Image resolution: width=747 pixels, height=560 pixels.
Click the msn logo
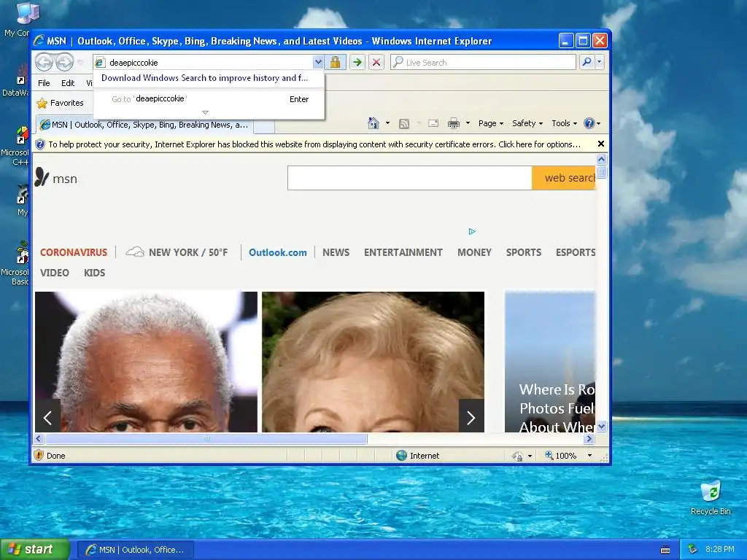(55, 178)
